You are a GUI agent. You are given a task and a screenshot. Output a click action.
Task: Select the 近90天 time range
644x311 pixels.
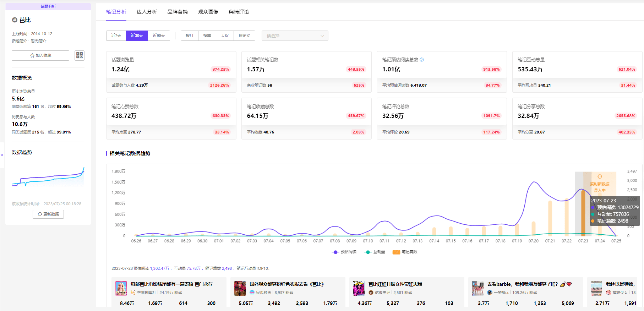pyautogui.click(x=159, y=36)
